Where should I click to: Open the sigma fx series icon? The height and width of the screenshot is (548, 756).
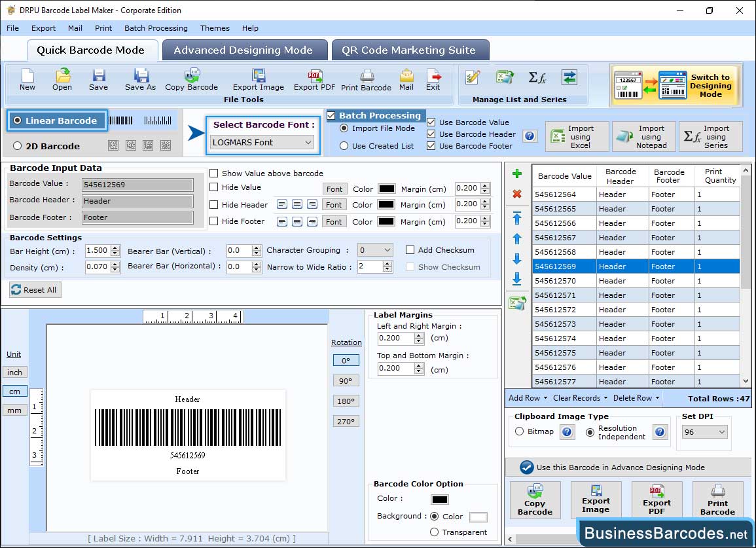click(537, 77)
